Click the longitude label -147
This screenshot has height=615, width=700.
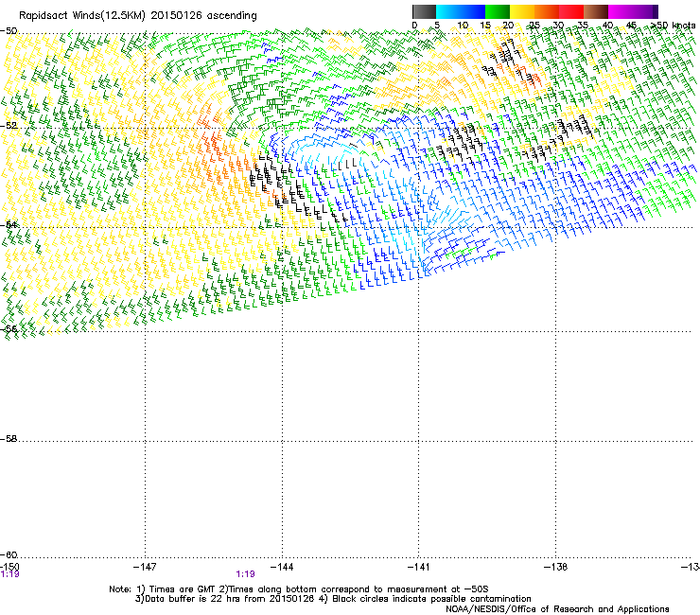tap(145, 567)
